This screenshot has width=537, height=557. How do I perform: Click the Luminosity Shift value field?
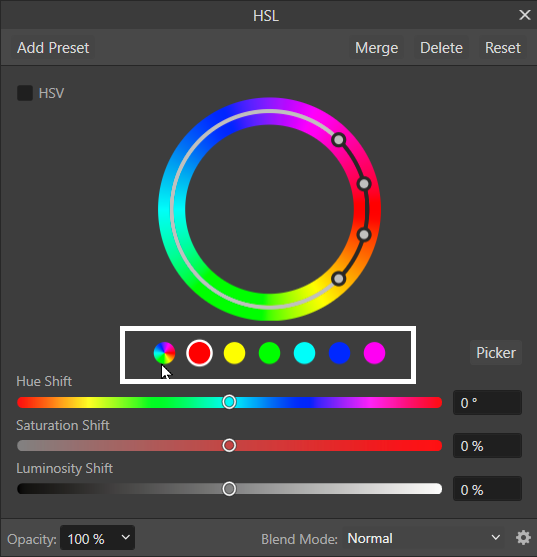[x=487, y=490]
